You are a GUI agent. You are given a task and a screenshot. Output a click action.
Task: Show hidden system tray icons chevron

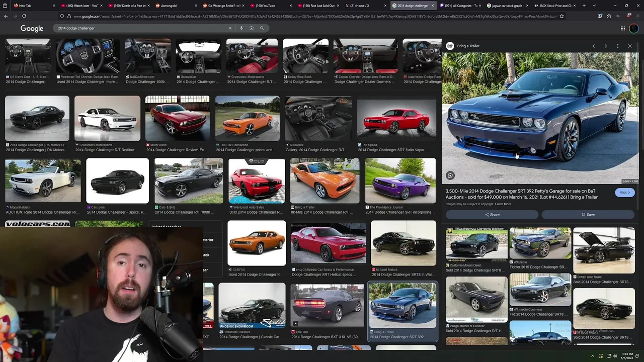point(593,356)
